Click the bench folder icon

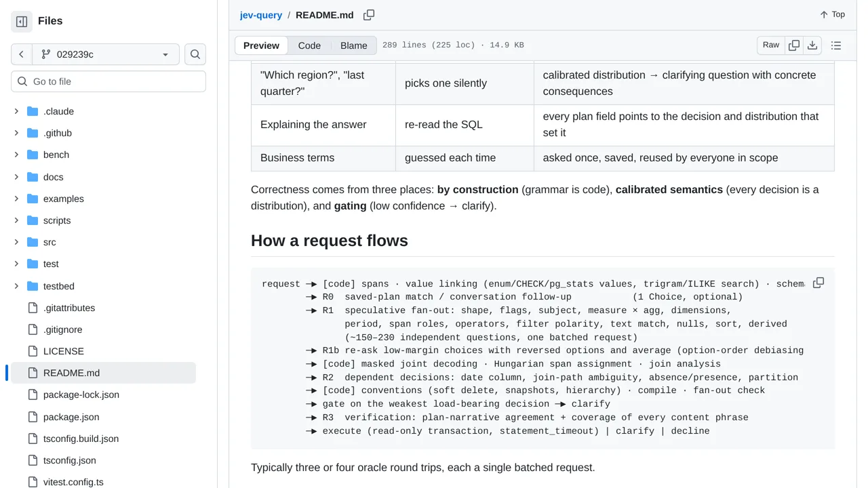click(x=33, y=155)
